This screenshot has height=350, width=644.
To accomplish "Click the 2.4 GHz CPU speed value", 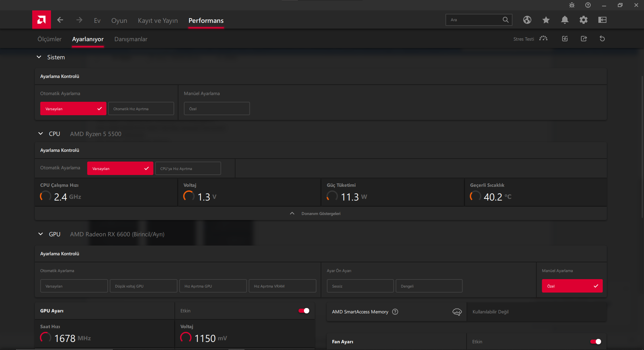I will tap(67, 197).
